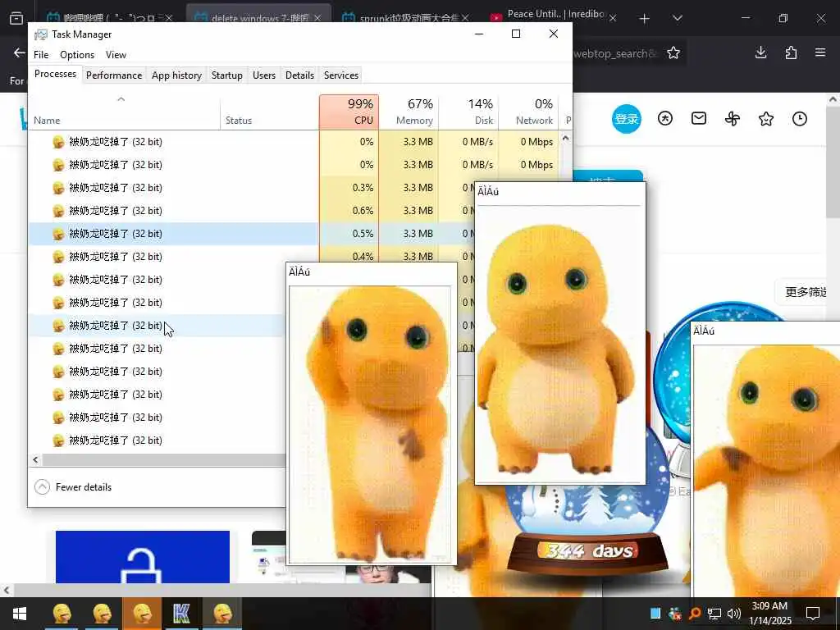Image resolution: width=840 pixels, height=630 pixels.
Task: Sort processes by the 67% Memory column
Action: tap(409, 112)
